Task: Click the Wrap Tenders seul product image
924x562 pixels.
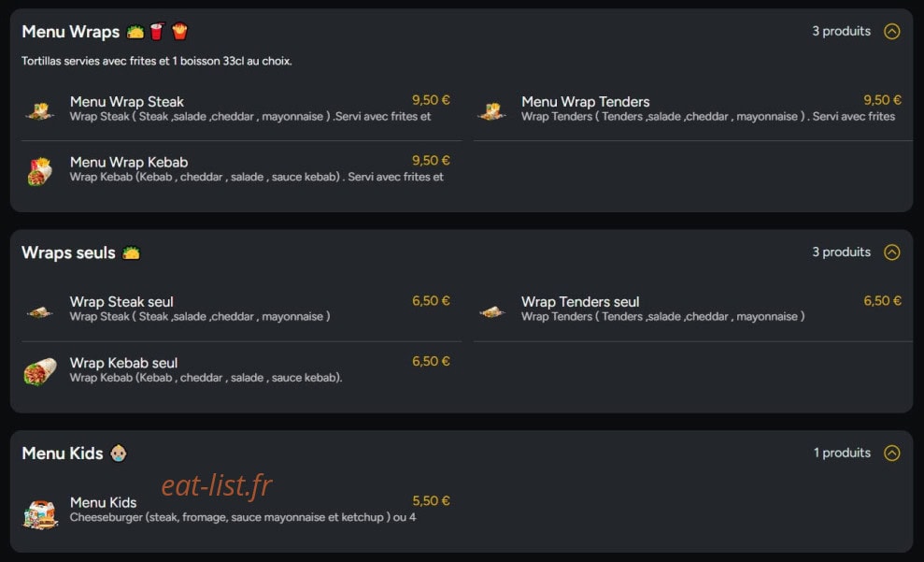Action: point(492,311)
